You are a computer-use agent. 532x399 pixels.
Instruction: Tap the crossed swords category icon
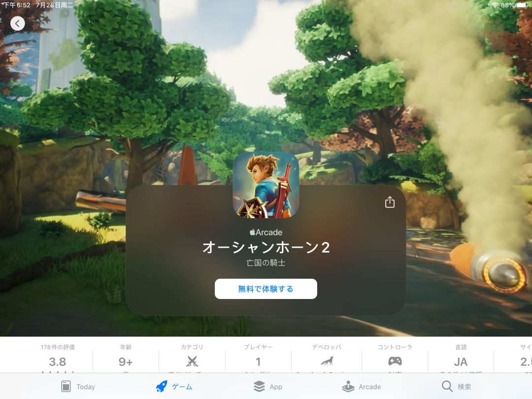[192, 362]
